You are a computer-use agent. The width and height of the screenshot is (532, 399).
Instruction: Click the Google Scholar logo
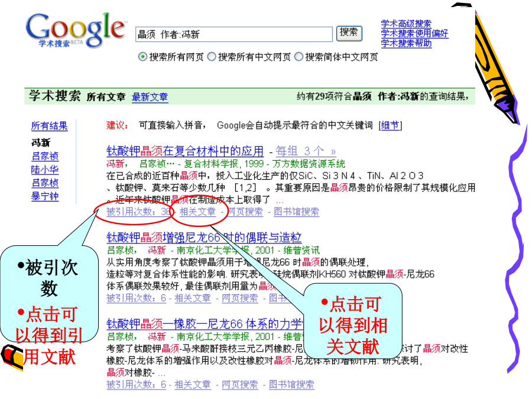[x=76, y=31]
